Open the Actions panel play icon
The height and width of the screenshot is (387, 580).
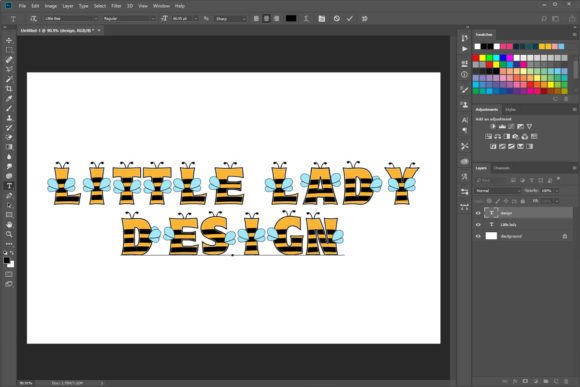[x=465, y=49]
